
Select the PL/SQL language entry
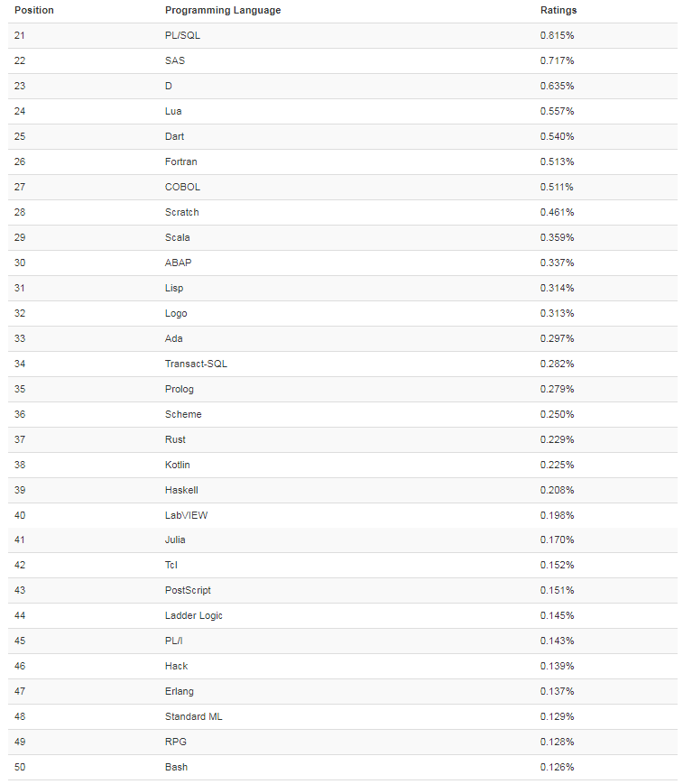tap(182, 35)
